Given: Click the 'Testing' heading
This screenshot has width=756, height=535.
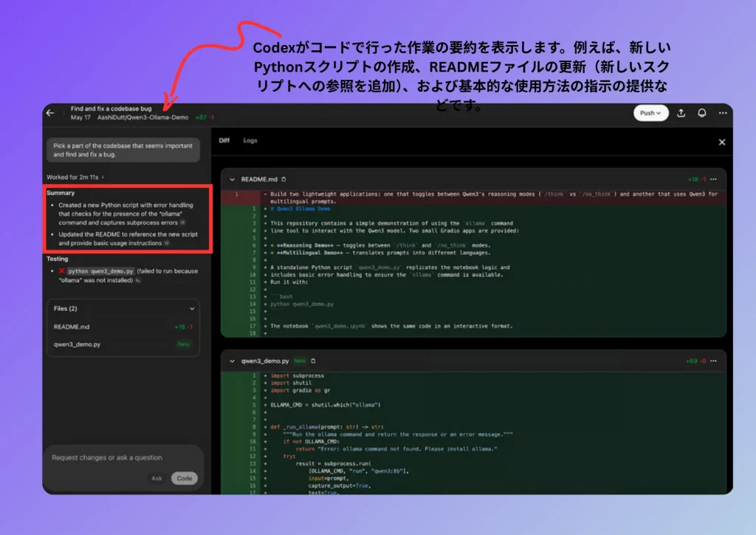Looking at the screenshot, I should [58, 259].
